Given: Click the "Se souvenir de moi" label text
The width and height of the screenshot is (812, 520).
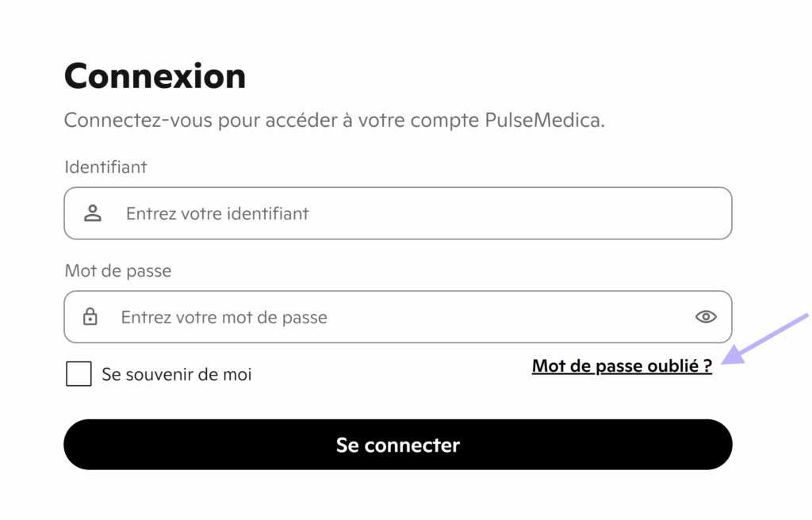Looking at the screenshot, I should tap(176, 374).
